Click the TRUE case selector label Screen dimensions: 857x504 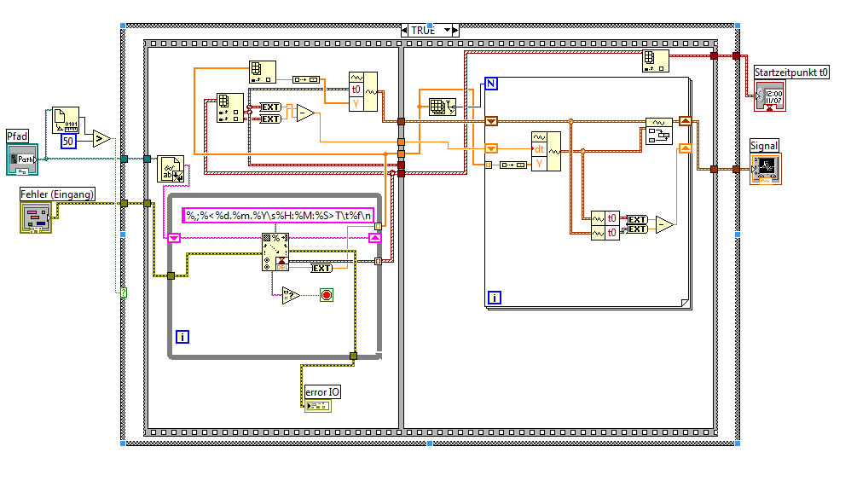pyautogui.click(x=424, y=31)
